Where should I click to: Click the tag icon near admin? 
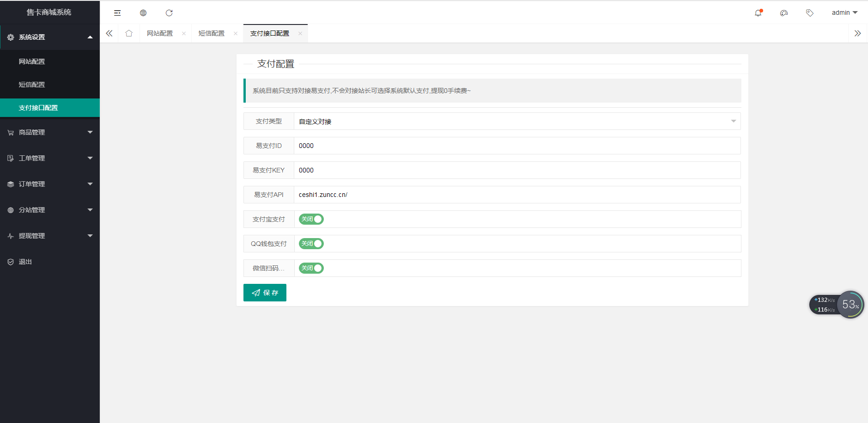[x=810, y=13]
